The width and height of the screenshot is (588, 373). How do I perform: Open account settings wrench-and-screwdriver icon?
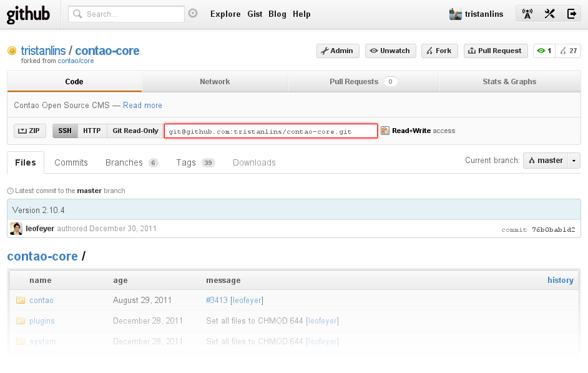pyautogui.click(x=549, y=14)
